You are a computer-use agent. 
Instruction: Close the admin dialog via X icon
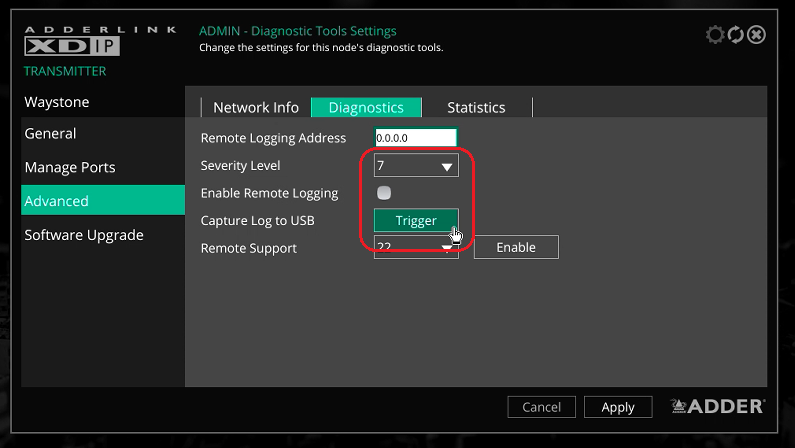[757, 35]
